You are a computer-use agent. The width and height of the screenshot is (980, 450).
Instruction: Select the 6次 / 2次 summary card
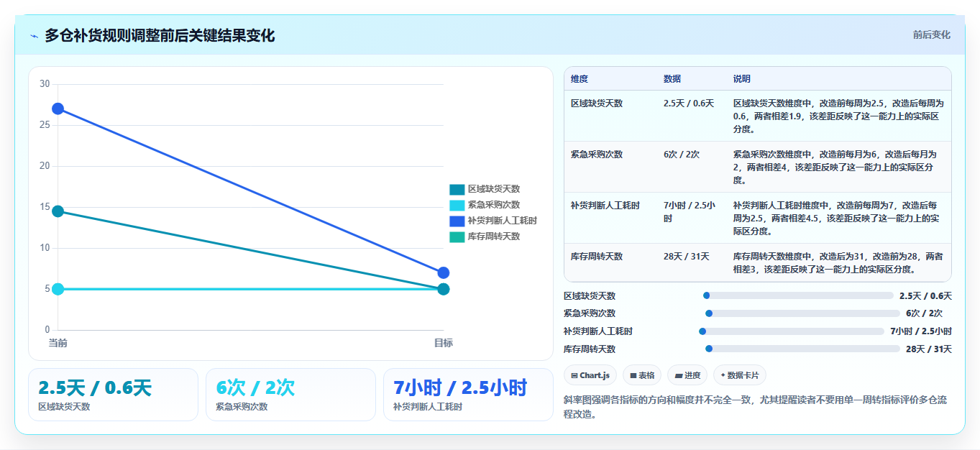click(x=290, y=395)
